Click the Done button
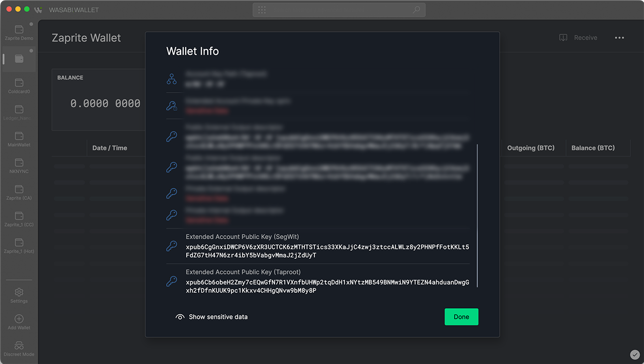Screen dimensions: 644x364 [x=461, y=317]
